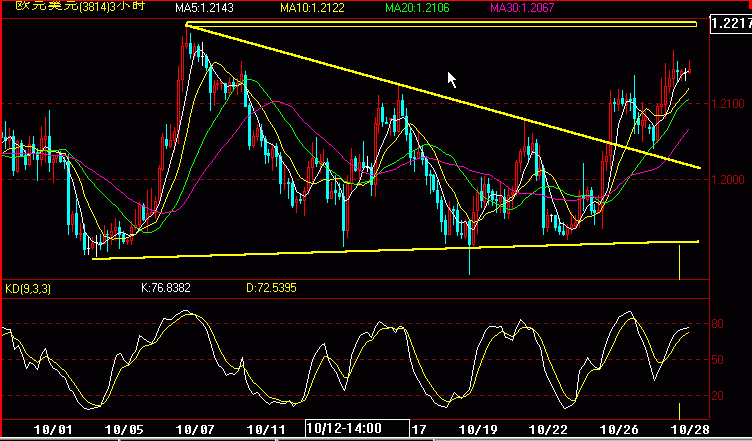Click the 1.2100 price axis label
The width and height of the screenshot is (752, 441).
click(728, 104)
